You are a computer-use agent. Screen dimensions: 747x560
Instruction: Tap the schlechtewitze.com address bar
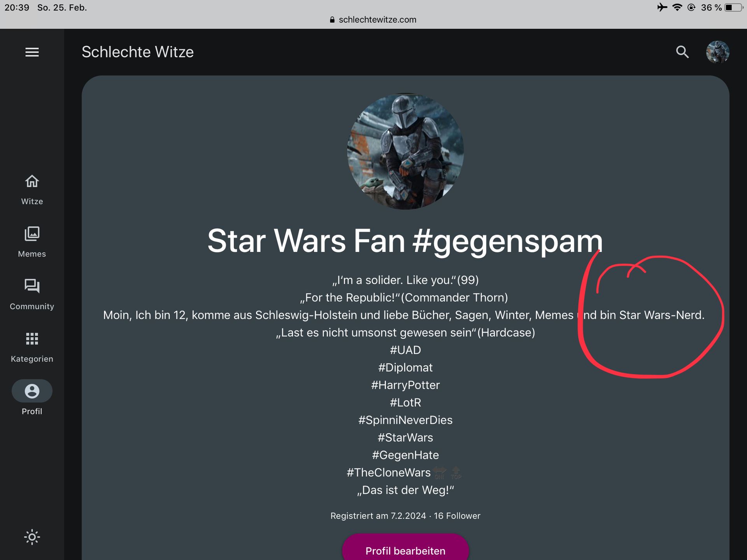[373, 19]
